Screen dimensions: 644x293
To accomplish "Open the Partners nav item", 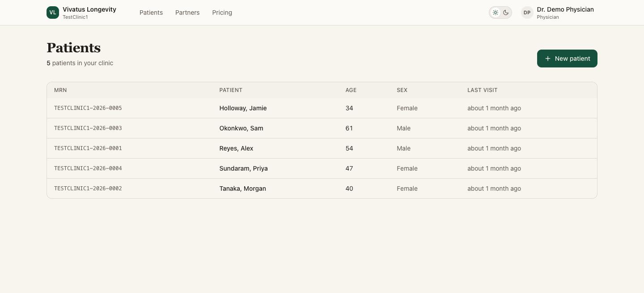I will (x=187, y=13).
